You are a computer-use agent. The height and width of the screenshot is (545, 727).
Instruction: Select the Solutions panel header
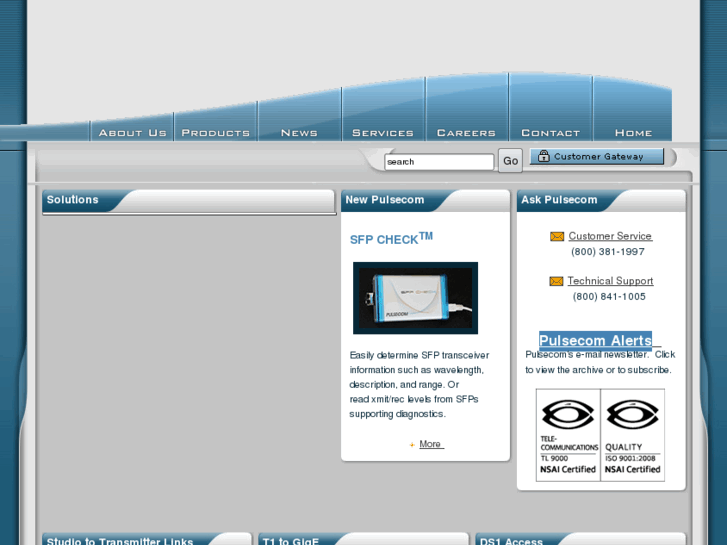click(x=188, y=200)
